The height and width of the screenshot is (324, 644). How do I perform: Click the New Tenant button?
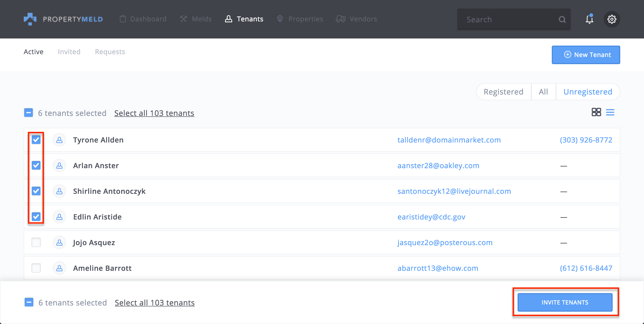coord(586,55)
